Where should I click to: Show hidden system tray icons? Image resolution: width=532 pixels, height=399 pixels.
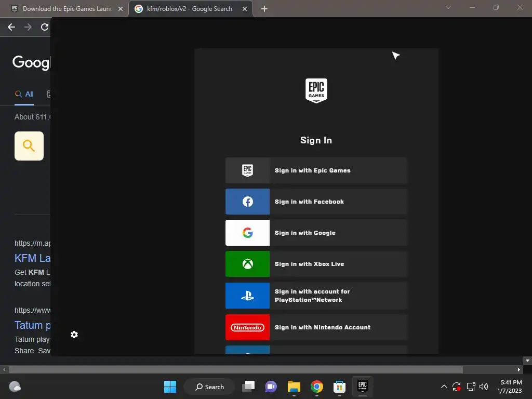444,387
